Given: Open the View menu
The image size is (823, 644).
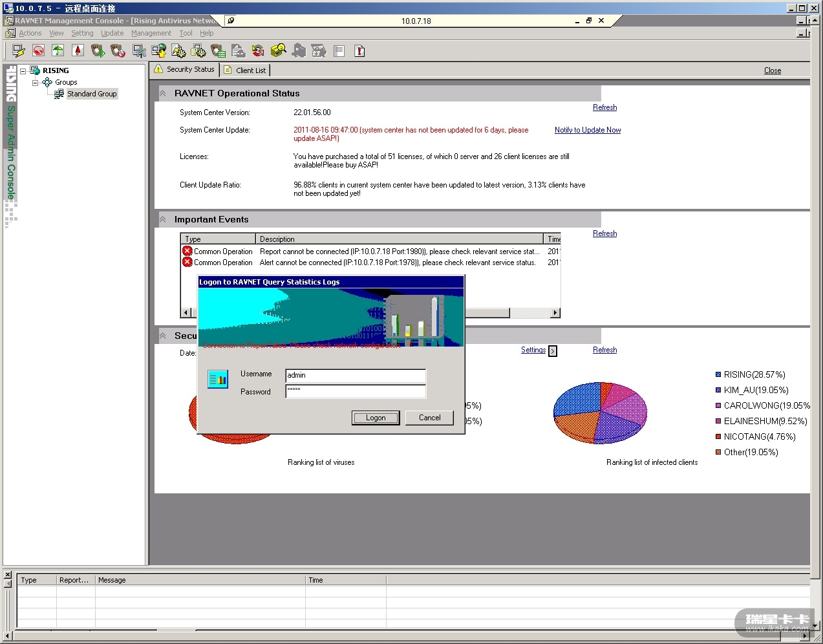Looking at the screenshot, I should (x=56, y=33).
